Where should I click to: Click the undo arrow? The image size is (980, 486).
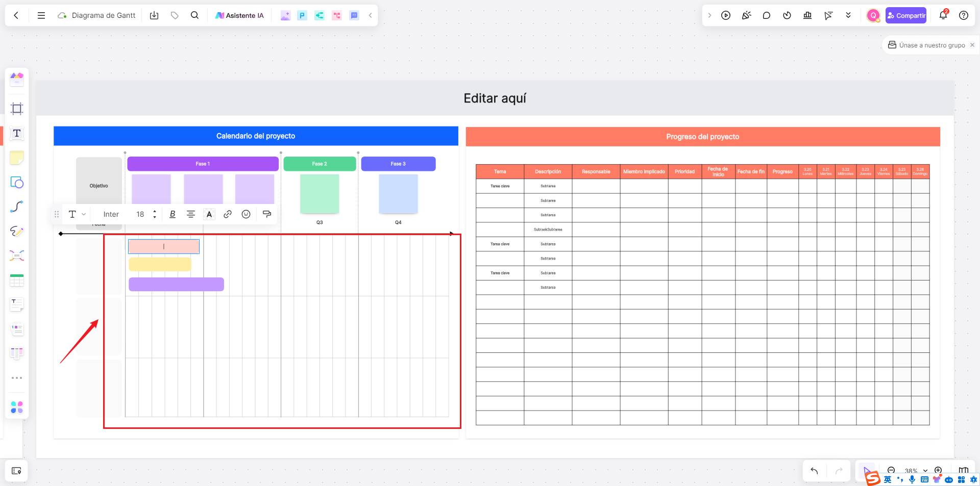[814, 471]
